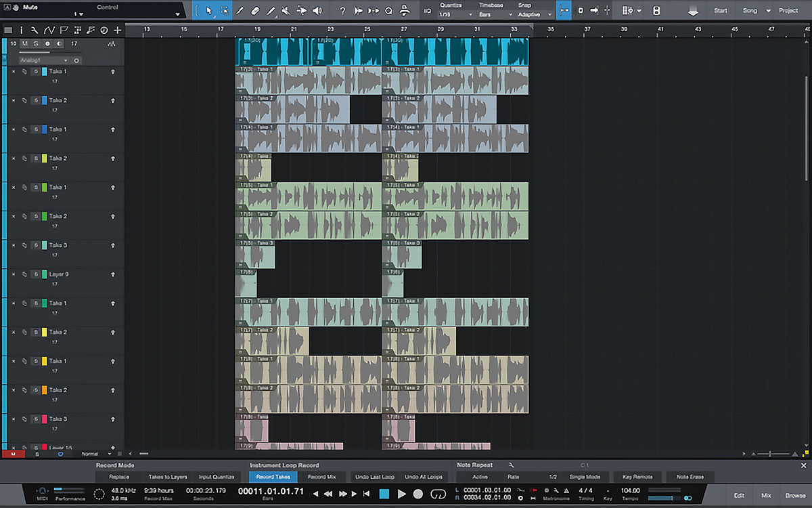Viewport: 812px width, 508px height.
Task: Click the Note Erase button
Action: pyautogui.click(x=689, y=477)
